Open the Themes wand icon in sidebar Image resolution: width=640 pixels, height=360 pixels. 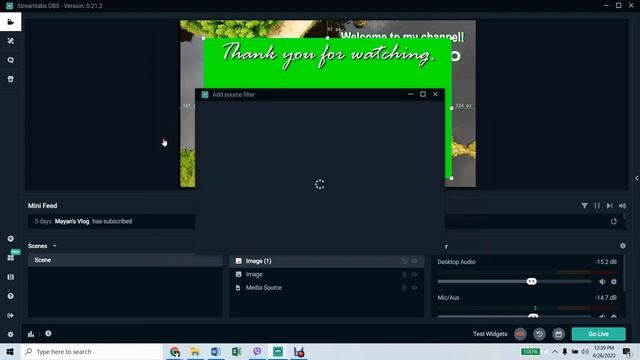click(11, 41)
